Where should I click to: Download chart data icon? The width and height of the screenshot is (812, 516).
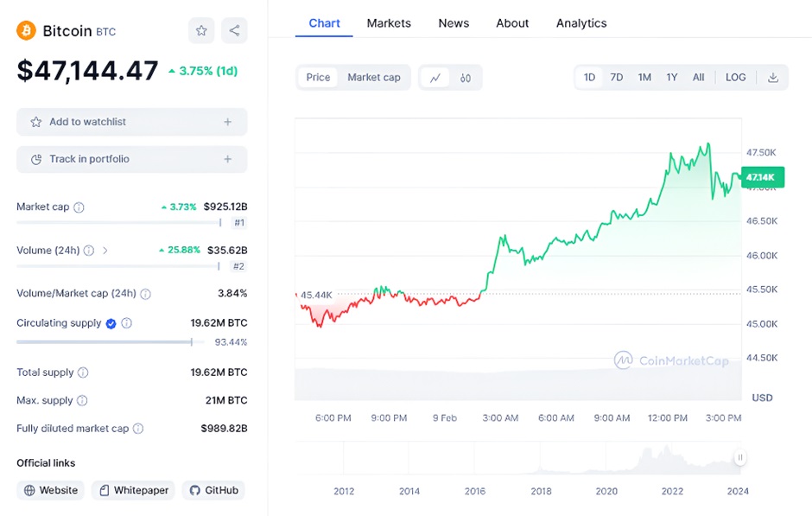coord(773,77)
